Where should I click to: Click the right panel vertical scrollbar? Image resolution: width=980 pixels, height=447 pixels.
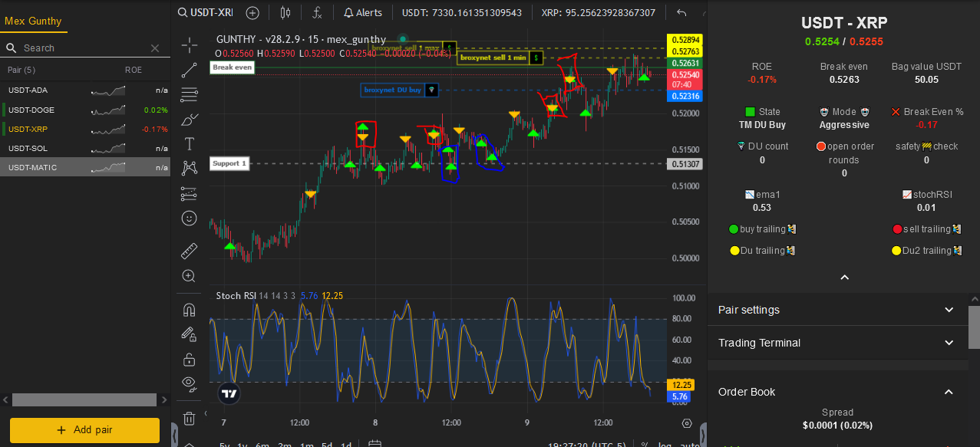[x=974, y=327]
